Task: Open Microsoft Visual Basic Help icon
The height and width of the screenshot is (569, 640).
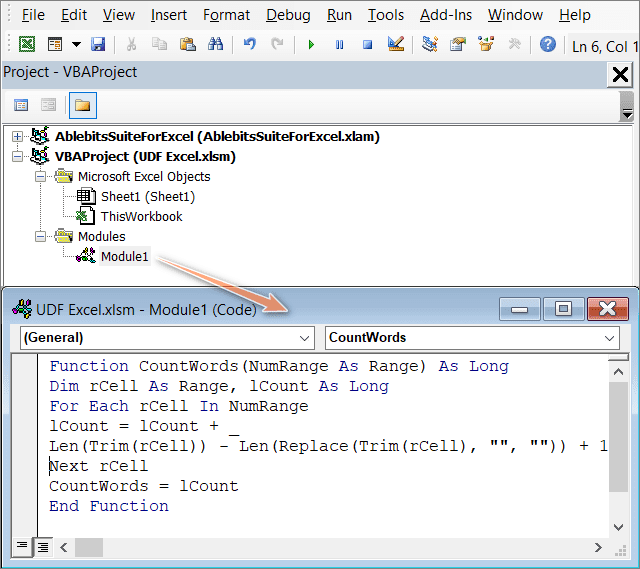Action: [547, 45]
